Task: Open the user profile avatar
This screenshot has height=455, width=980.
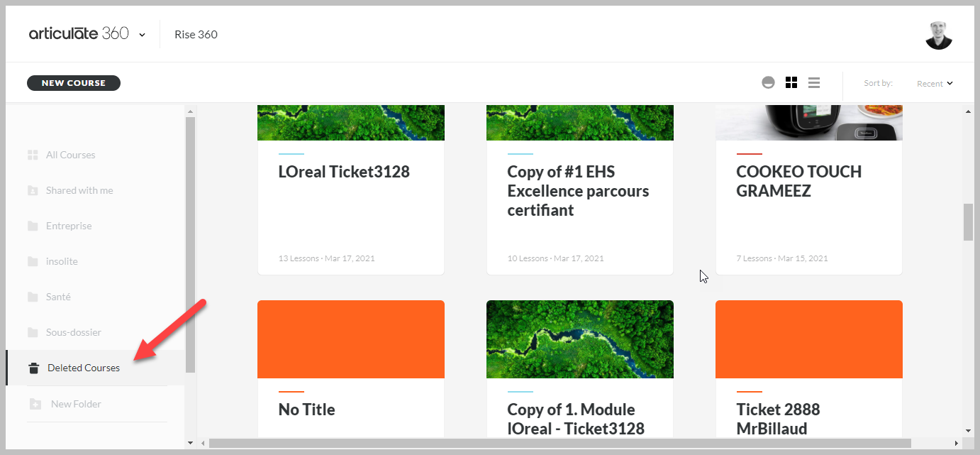Action: (x=939, y=35)
